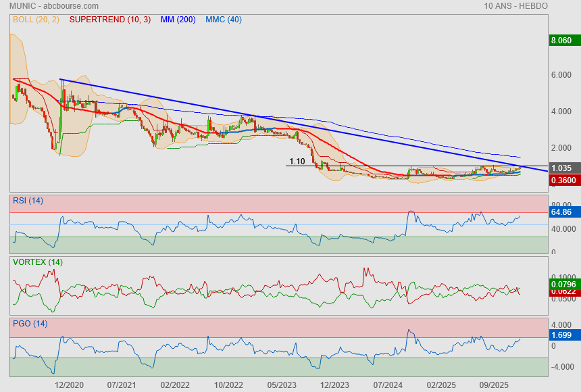Screen dimensions: 581x392
Task: Click the blue 1.699 PGO value tag
Action: click(563, 334)
